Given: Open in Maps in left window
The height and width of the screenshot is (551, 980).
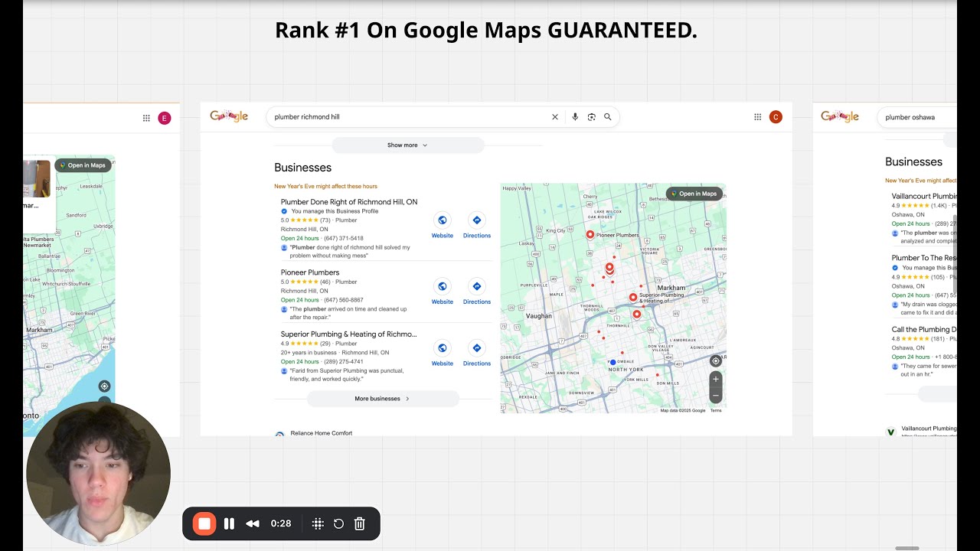Looking at the screenshot, I should click(83, 165).
